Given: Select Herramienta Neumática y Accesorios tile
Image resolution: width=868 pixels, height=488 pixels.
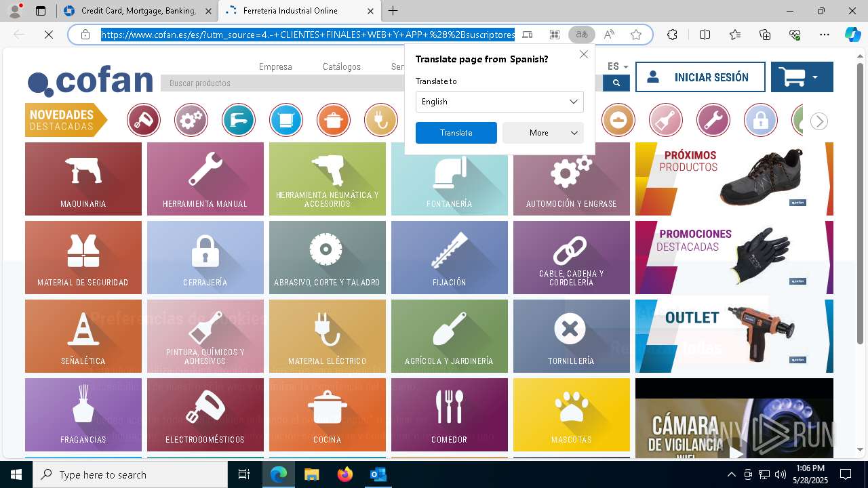Looking at the screenshot, I should pyautogui.click(x=328, y=179).
